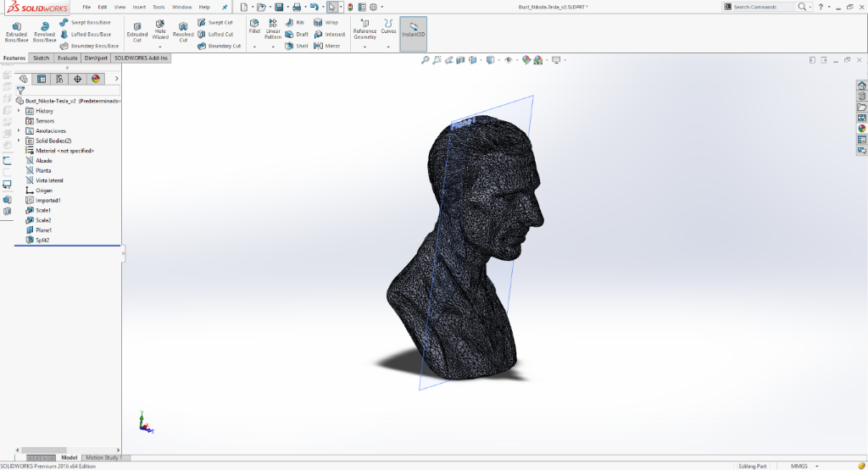The image size is (868, 470).
Task: Open Curves dropdown arrow
Action: 388,47
